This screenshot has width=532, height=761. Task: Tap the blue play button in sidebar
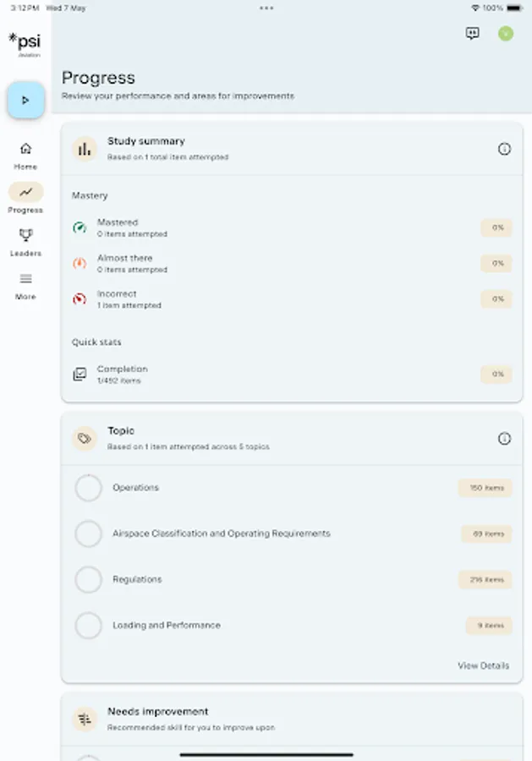25,101
